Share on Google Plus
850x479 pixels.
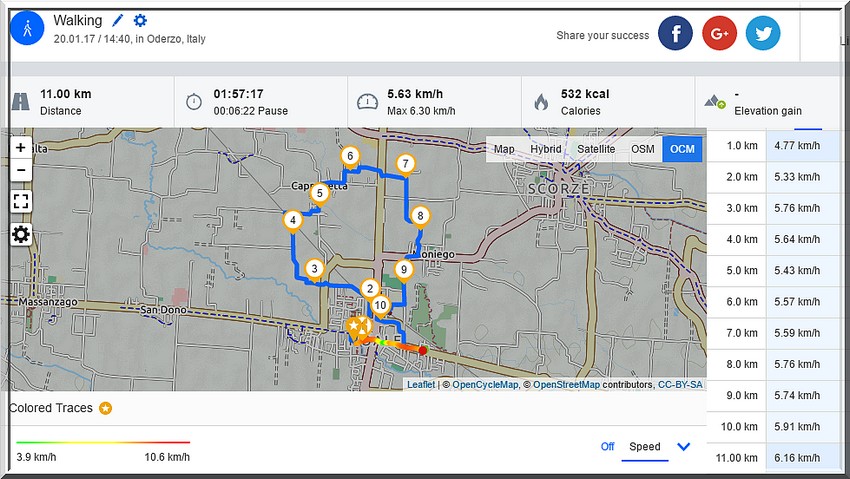(719, 33)
